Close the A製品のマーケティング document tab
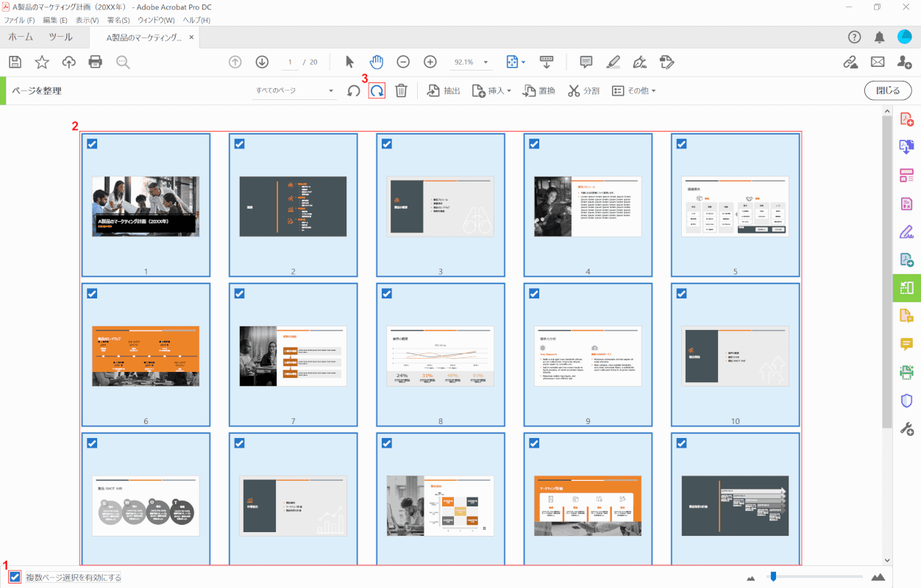 click(191, 37)
